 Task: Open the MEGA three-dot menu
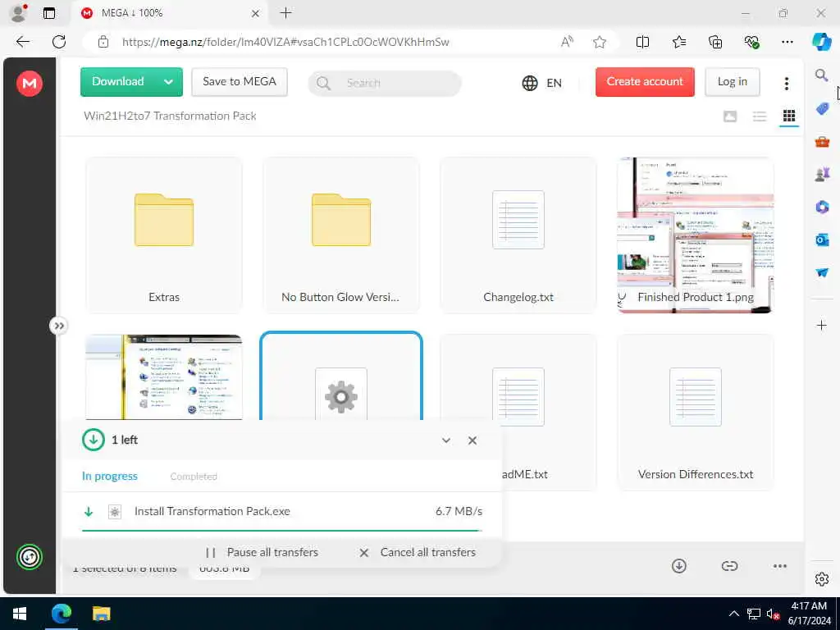click(787, 83)
